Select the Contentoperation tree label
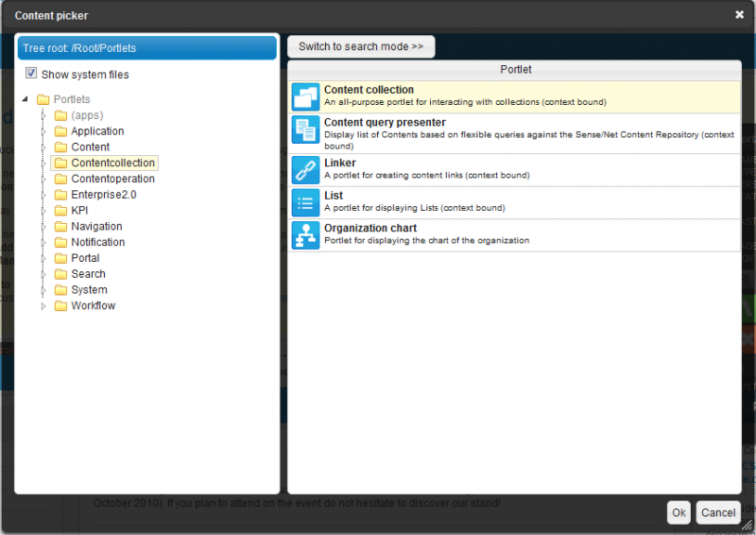 pyautogui.click(x=112, y=179)
